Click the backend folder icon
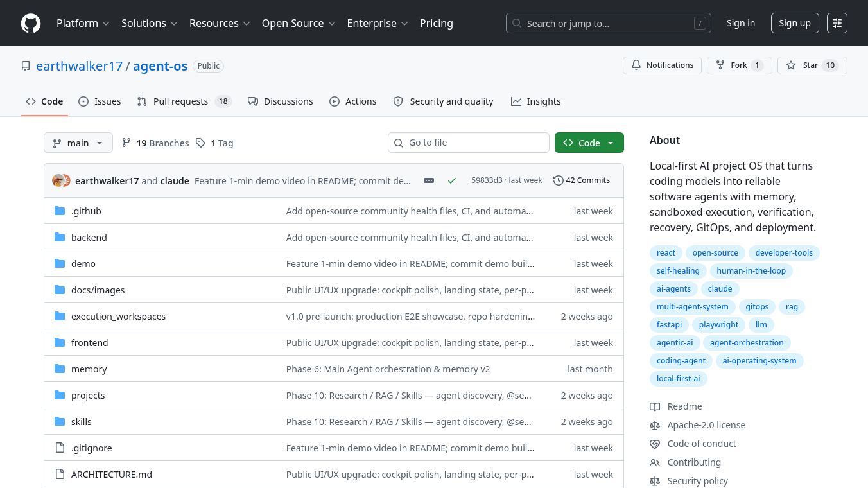Image resolution: width=868 pixels, height=488 pixels. click(60, 237)
